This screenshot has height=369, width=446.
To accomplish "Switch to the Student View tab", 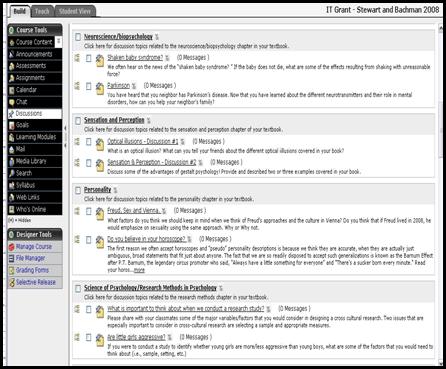I will point(75,11).
